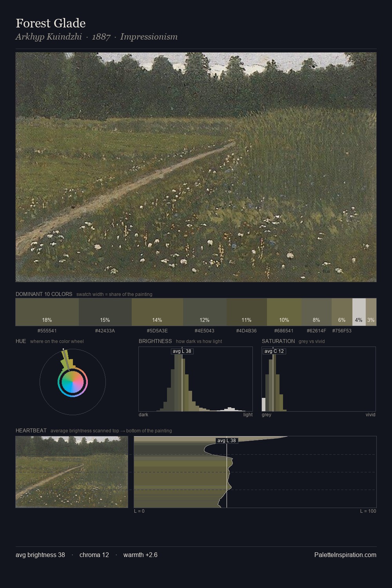Click the 'vivid' axis label
The width and height of the screenshot is (392, 588).
370,415
